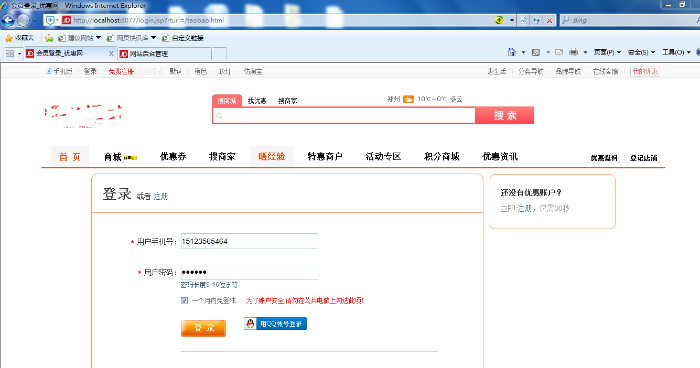This screenshot has width=700, height=368.
Task: Click the localhost URL in the address bar
Action: [x=149, y=20]
